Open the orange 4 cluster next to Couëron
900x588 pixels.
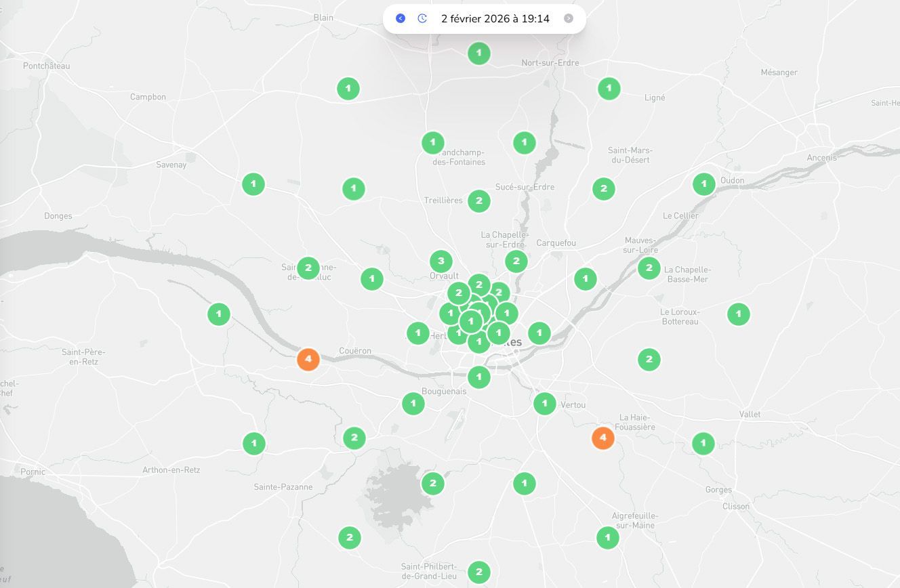pyautogui.click(x=308, y=359)
